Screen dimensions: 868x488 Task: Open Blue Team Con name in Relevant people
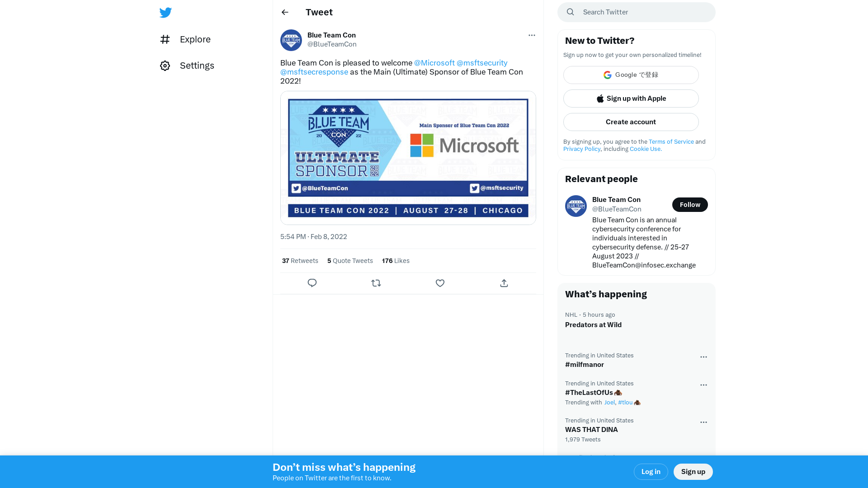[x=616, y=200]
